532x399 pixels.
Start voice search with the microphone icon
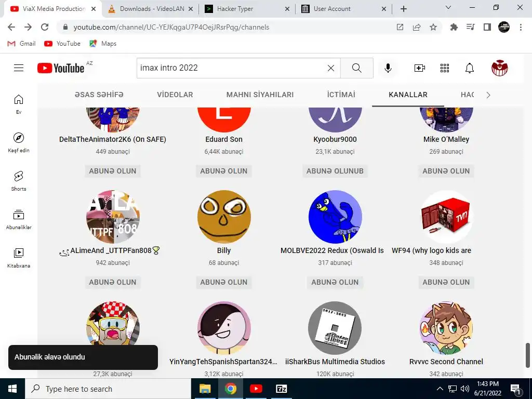388,68
